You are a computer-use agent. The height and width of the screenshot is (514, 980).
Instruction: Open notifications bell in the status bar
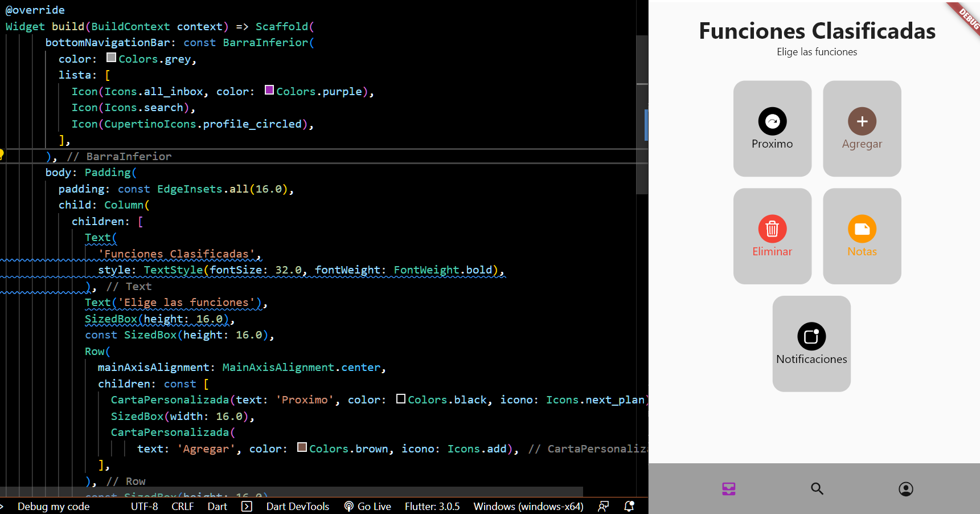[628, 506]
